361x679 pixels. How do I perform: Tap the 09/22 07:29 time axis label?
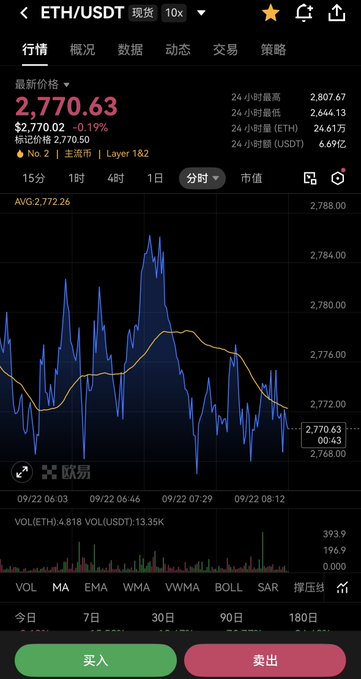187,499
